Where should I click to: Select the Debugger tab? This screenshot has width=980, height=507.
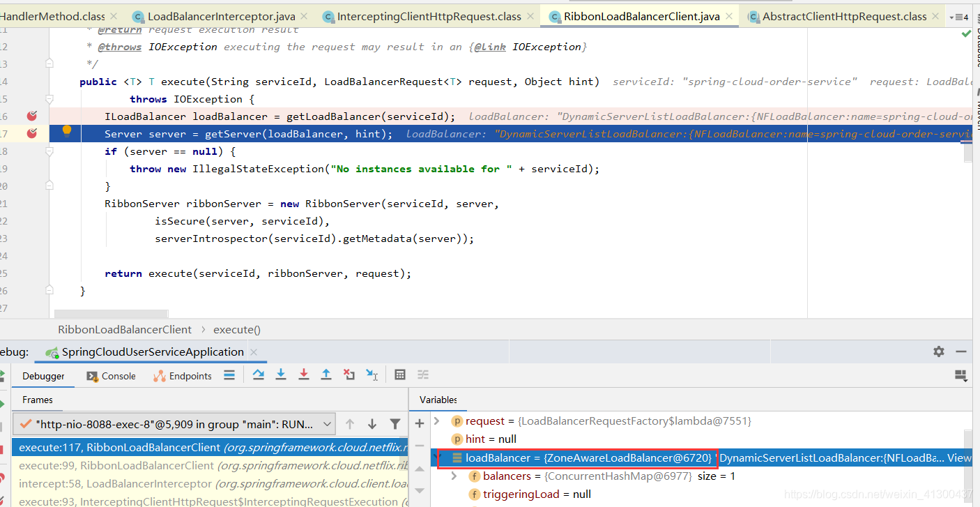tap(43, 376)
